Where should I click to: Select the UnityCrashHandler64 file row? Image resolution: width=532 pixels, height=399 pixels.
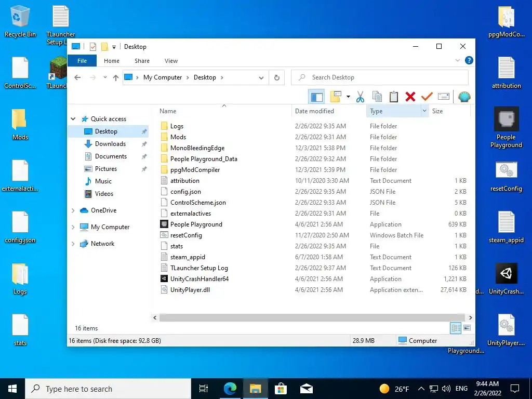point(314,279)
